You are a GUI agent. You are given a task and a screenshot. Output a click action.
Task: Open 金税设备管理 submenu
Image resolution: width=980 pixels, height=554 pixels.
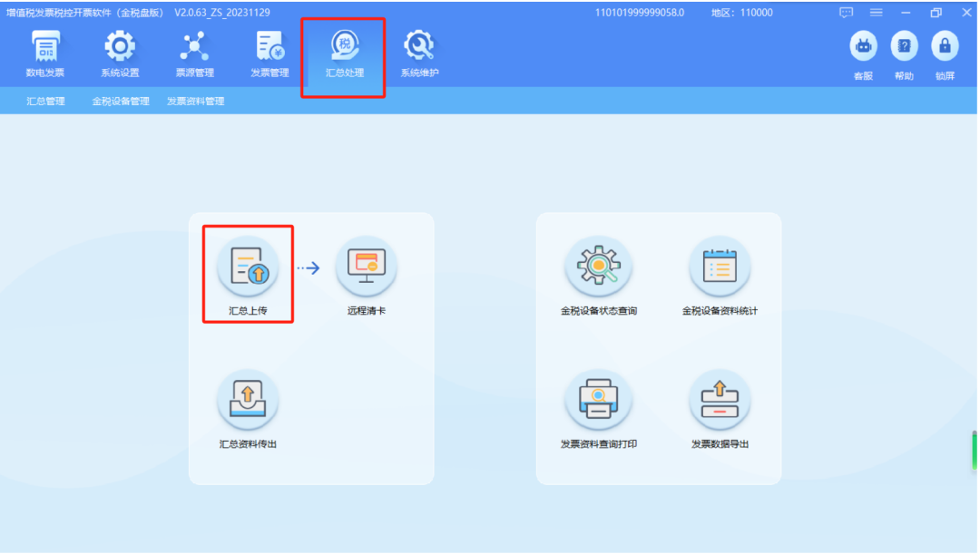click(121, 102)
